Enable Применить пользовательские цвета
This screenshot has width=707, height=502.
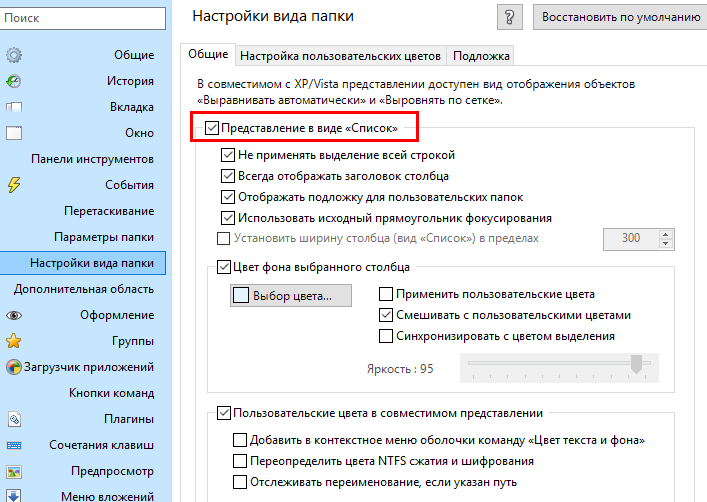[x=386, y=294]
